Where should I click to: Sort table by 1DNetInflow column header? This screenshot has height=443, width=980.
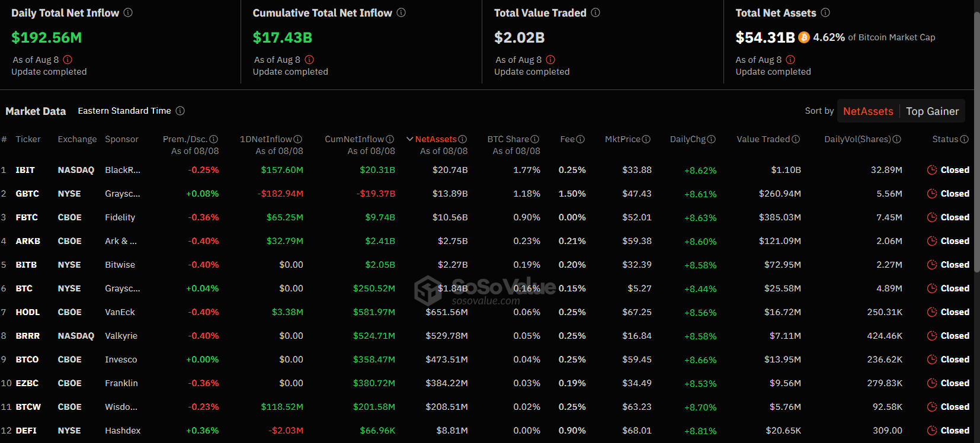(x=266, y=139)
